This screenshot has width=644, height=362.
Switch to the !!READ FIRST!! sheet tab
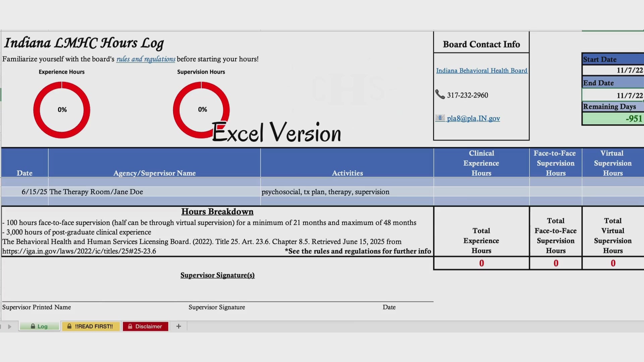click(x=91, y=326)
